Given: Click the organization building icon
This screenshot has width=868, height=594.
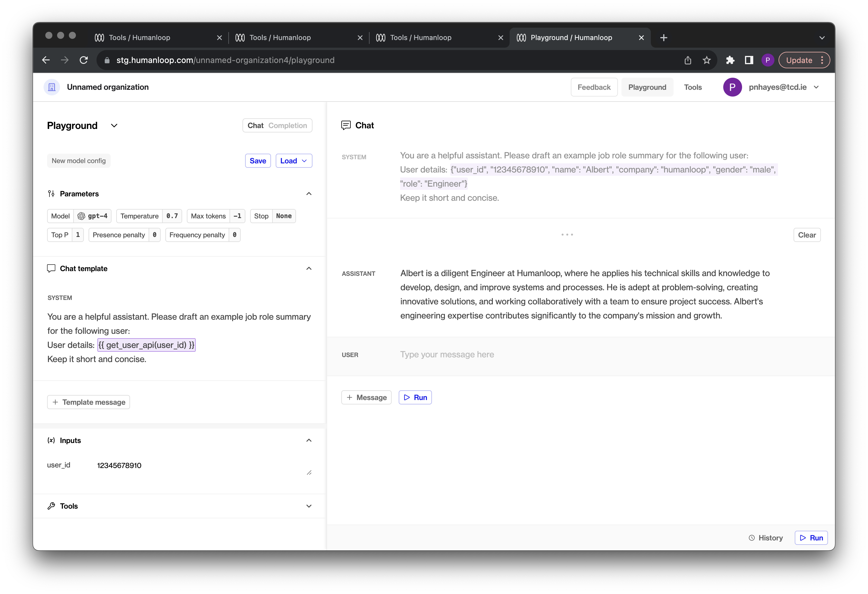Looking at the screenshot, I should pos(52,87).
